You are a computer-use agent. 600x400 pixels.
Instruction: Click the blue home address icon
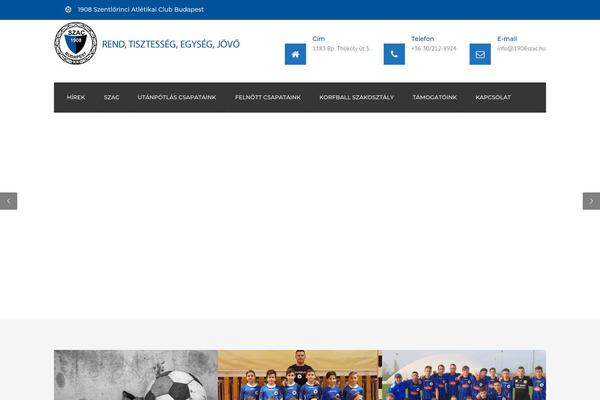tap(295, 54)
